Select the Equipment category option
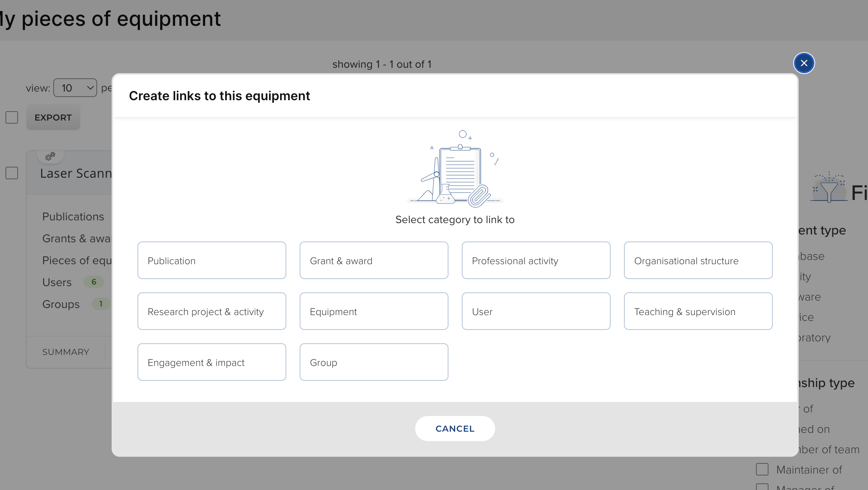Viewport: 868px width, 490px height. pyautogui.click(x=374, y=311)
